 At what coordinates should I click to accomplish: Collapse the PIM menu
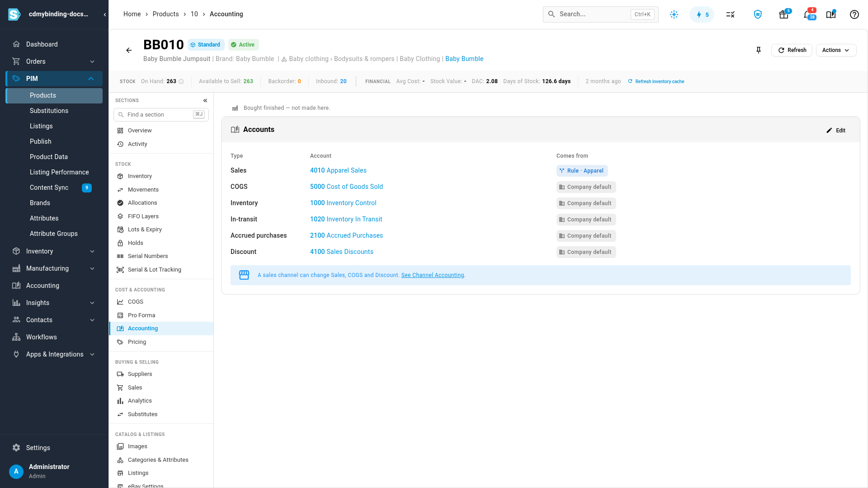click(54, 79)
